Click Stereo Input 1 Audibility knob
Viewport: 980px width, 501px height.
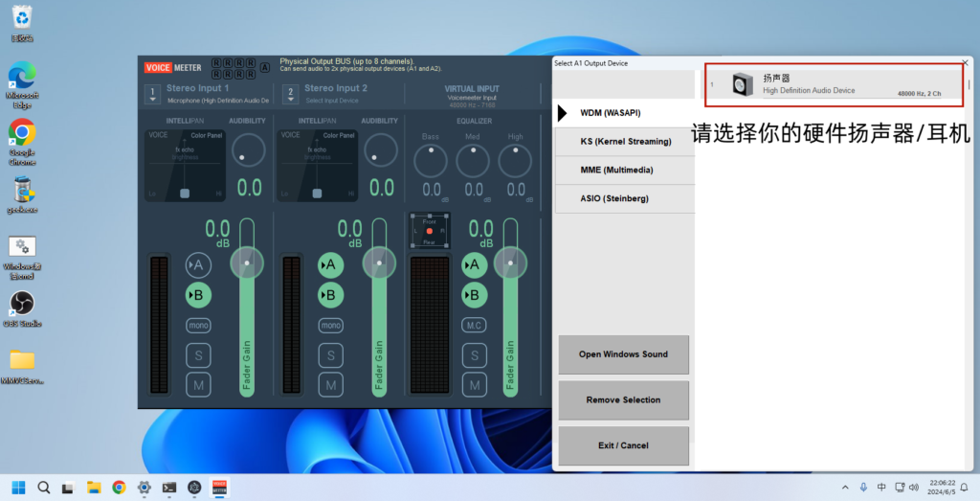tap(248, 150)
